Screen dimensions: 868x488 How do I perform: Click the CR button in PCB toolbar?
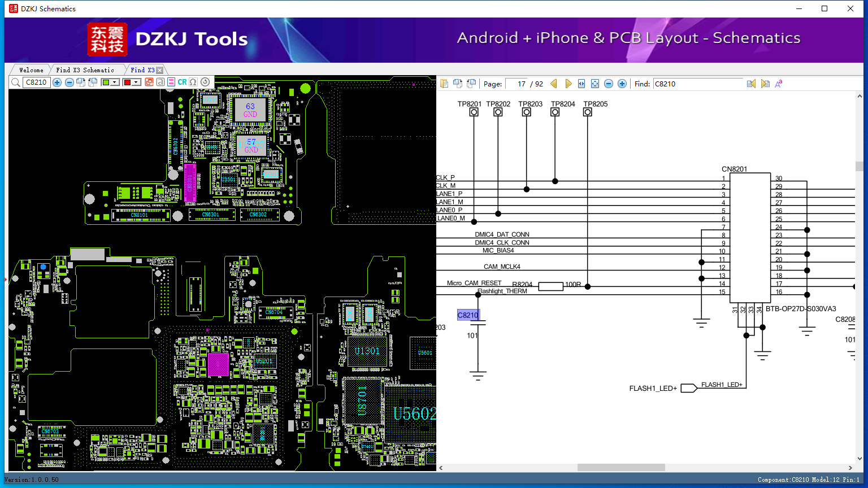[182, 82]
